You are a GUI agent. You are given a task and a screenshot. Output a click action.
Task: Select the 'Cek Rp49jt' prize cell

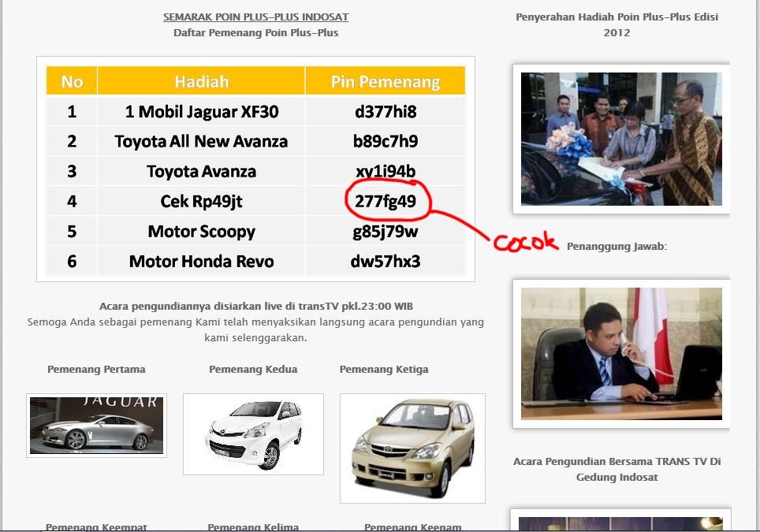[x=202, y=201]
